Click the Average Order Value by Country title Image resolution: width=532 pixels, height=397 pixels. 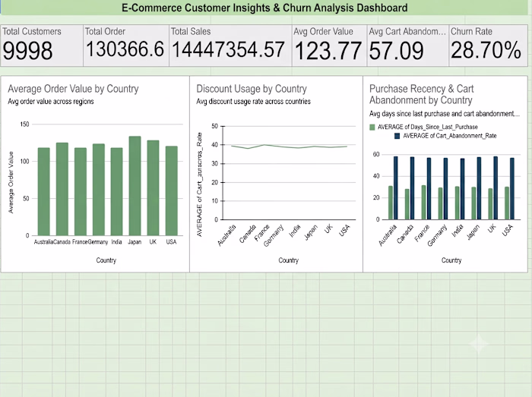tap(73, 89)
